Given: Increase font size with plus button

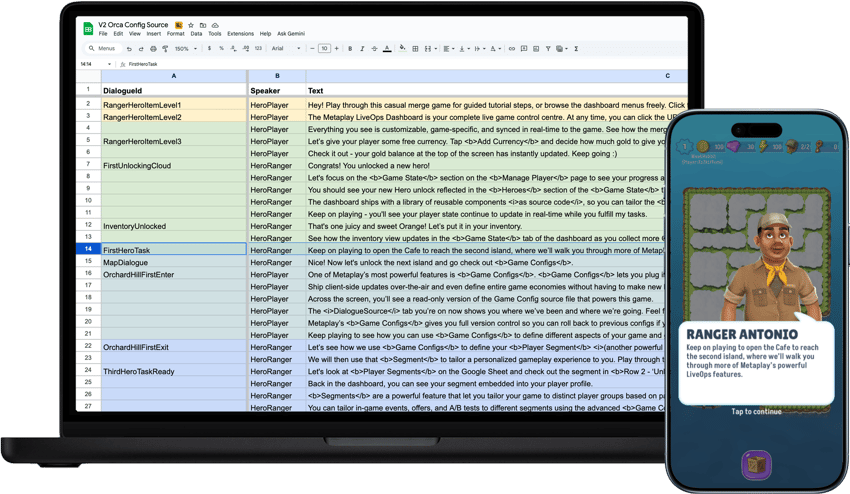Looking at the screenshot, I should click(338, 48).
